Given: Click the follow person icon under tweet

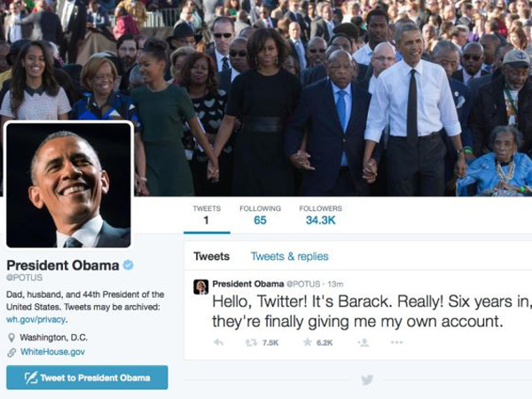Looking at the screenshot, I should coord(363,342).
